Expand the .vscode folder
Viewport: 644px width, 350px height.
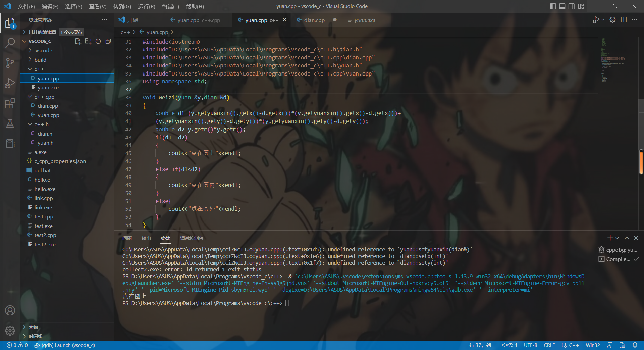point(43,51)
